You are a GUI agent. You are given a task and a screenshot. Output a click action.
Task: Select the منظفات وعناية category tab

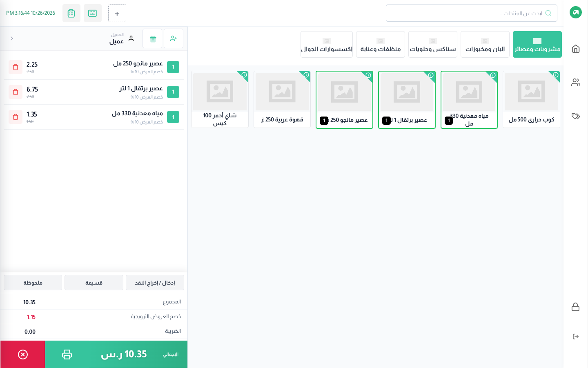pos(381,44)
